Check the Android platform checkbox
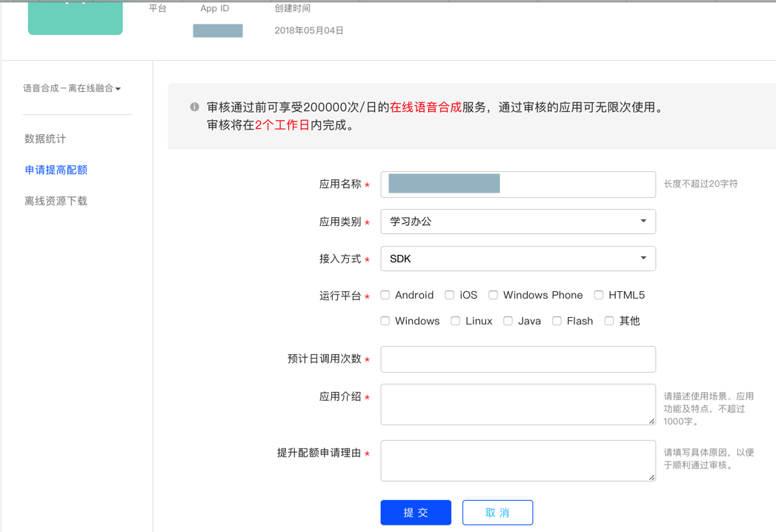Viewport: 776px width, 532px height. 385,295
